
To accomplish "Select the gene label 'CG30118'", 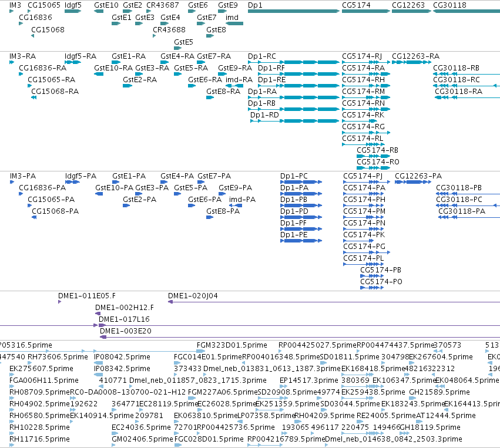I will point(449,5).
